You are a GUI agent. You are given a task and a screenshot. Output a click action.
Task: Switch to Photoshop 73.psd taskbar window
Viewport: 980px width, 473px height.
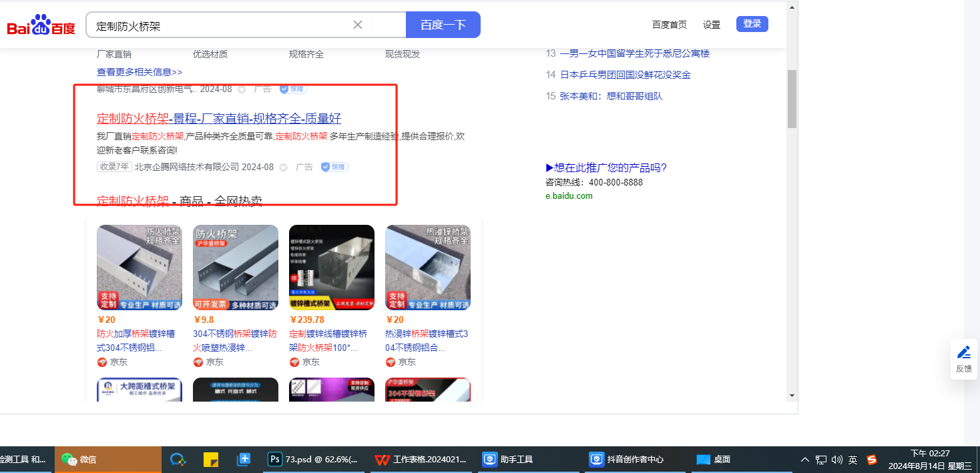tap(314, 459)
